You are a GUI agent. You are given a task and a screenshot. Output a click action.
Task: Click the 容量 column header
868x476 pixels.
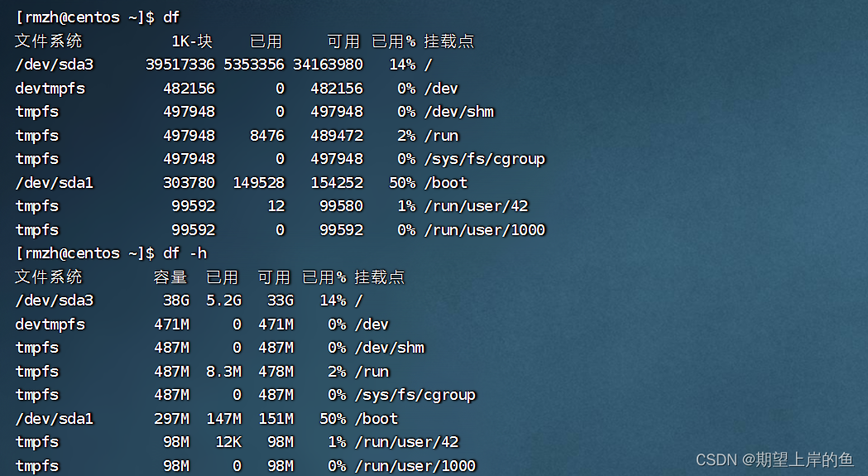click(170, 277)
